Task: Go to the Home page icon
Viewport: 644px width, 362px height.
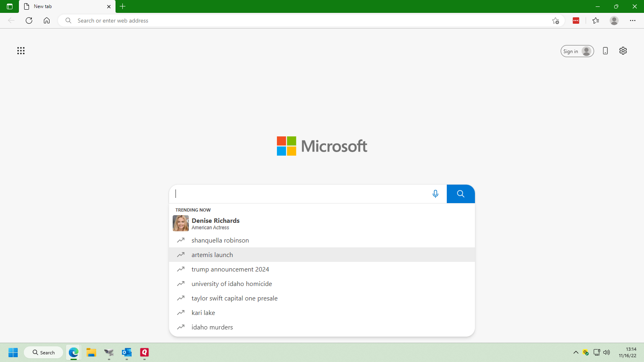Action: coord(47,21)
